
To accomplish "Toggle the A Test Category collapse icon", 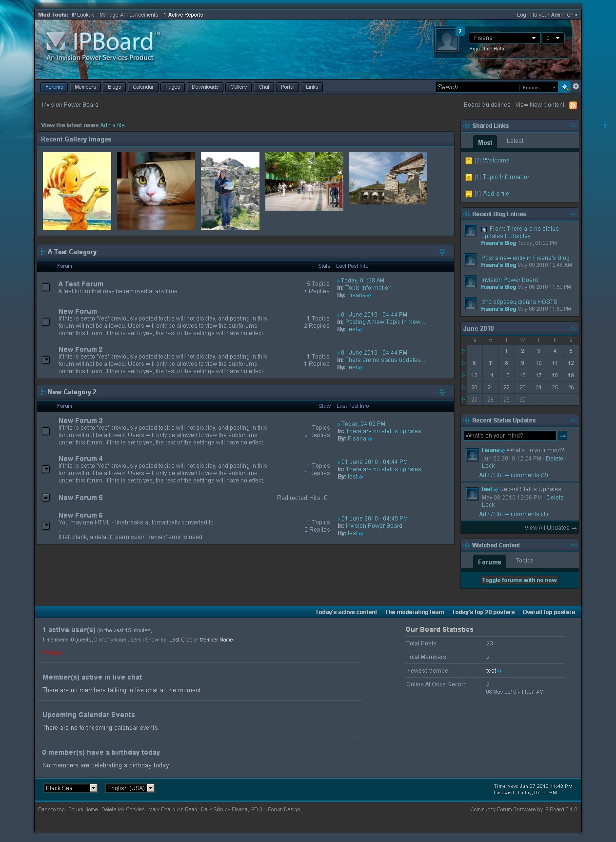I will pyautogui.click(x=442, y=252).
